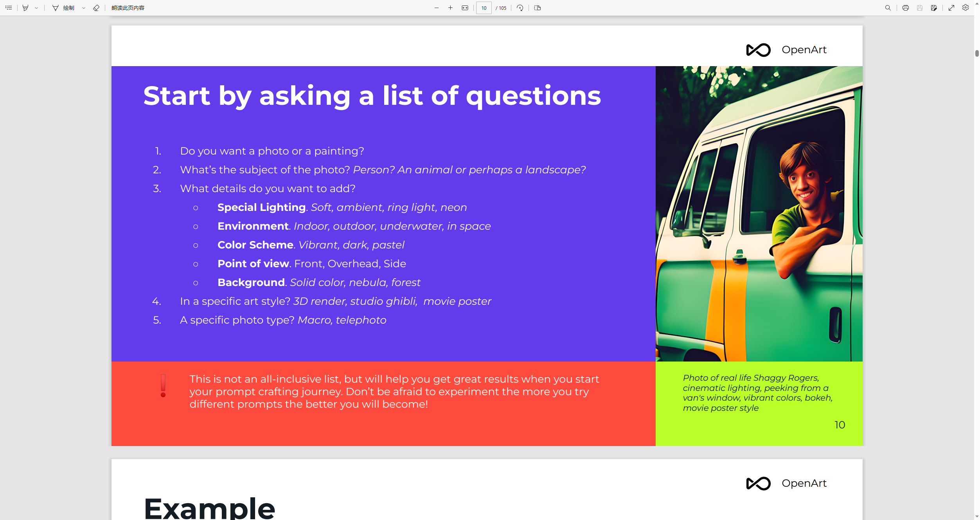The image size is (980, 520).
Task: Open the search in document tool
Action: tap(888, 8)
